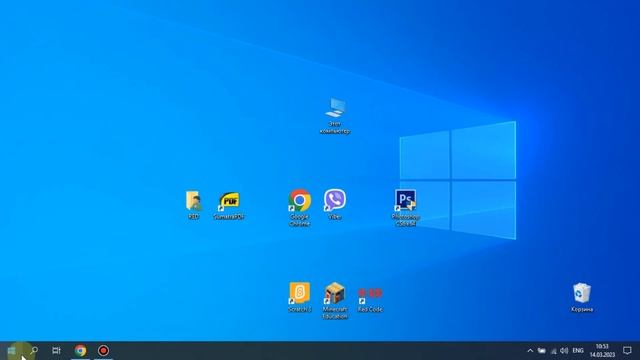The width and height of the screenshot is (640, 360).
Task: Switch the ENG input language indicator
Action: pyautogui.click(x=578, y=351)
